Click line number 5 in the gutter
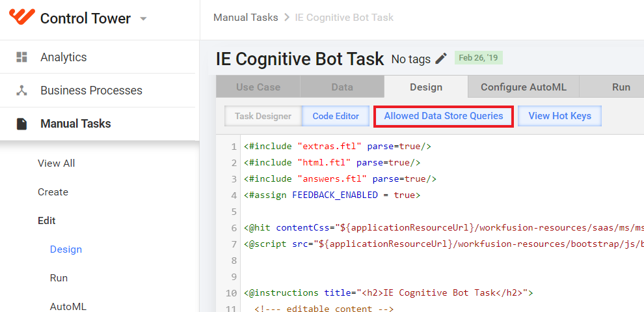Viewport: 644px width, 312px height. pyautogui.click(x=234, y=212)
